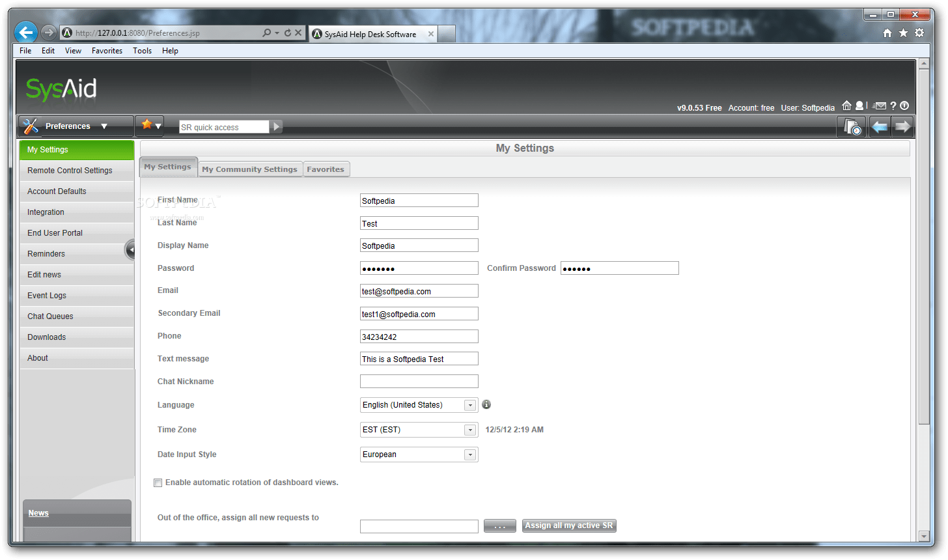Click the forward navigation arrow icon
This screenshot has height=560, width=948.
tap(903, 126)
